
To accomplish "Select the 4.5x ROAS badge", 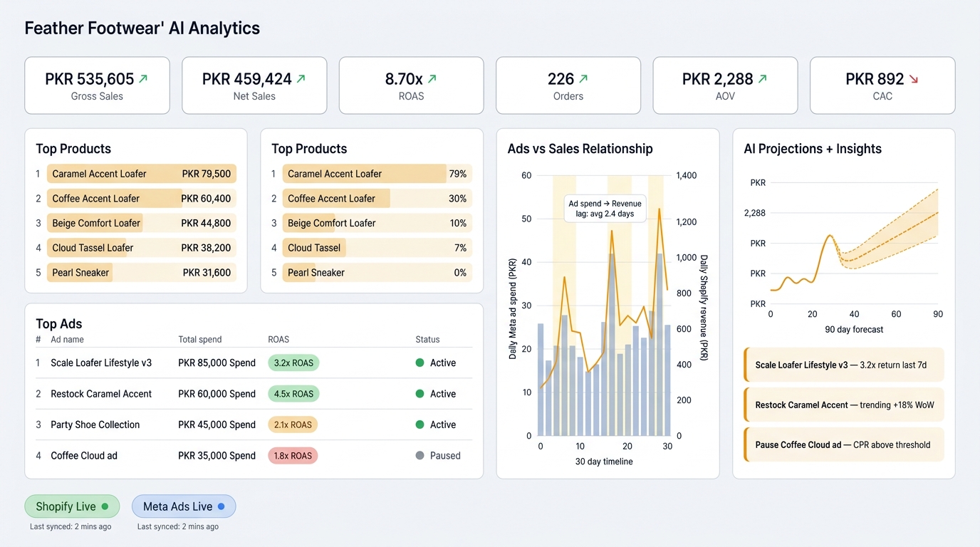I will pos(293,394).
